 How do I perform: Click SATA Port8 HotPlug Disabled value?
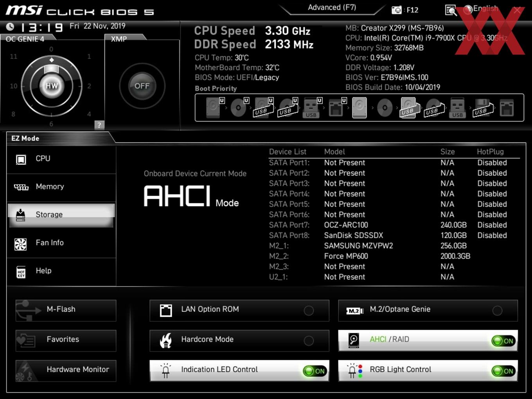click(492, 235)
